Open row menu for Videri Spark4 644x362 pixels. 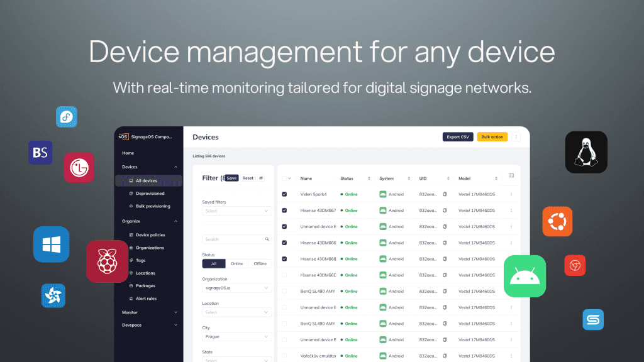[x=511, y=195]
